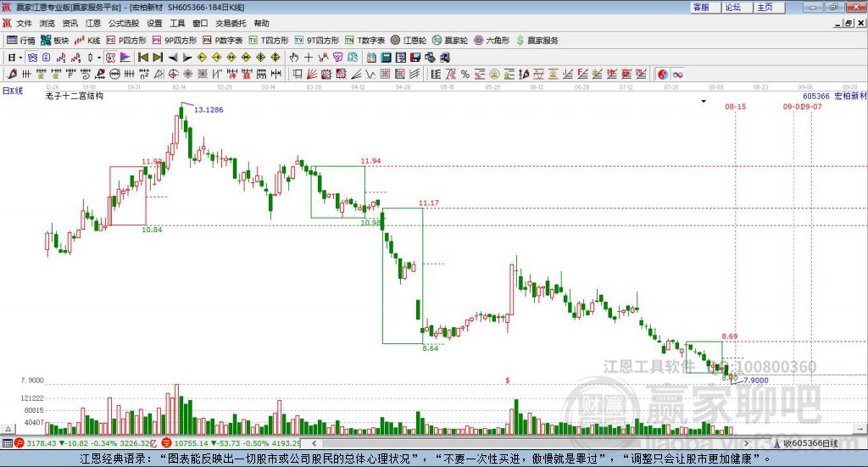Click horizontal scrollbar right arrow
The width and height of the screenshot is (868, 467).
746,443
